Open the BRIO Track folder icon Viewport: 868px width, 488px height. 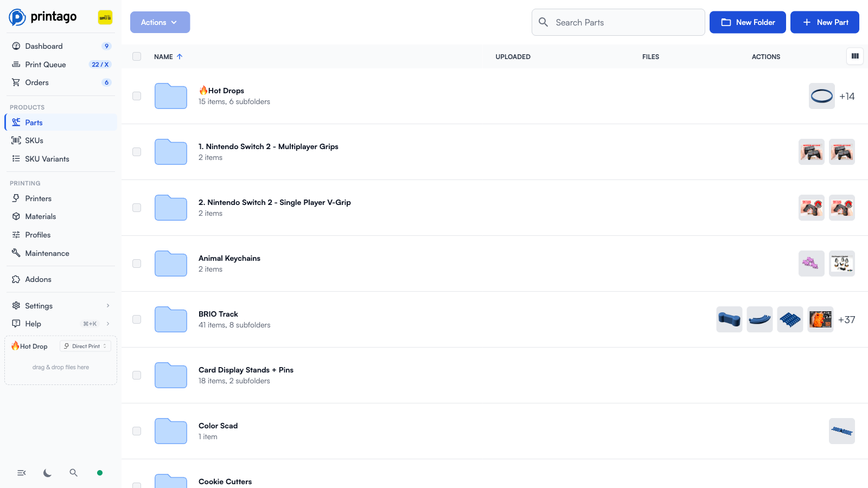pos(171,319)
